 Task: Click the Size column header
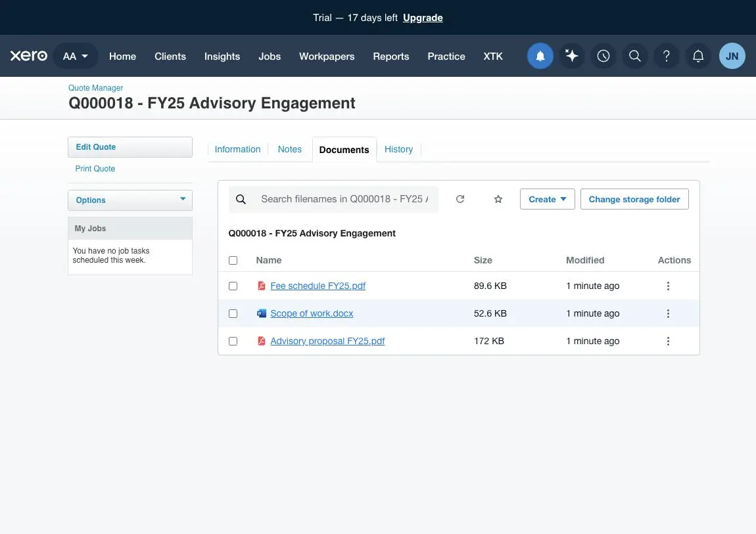483,261
